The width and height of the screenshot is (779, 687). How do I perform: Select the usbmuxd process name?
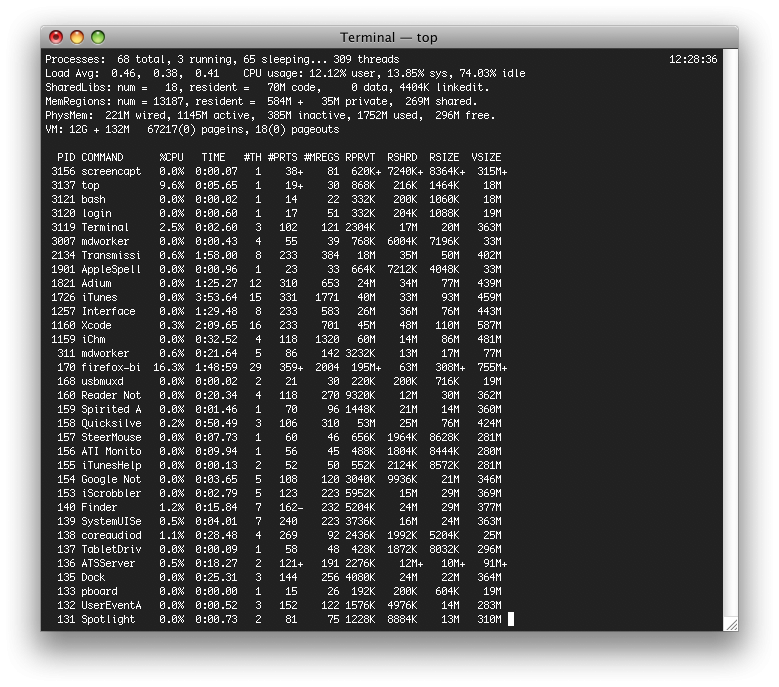(x=102, y=382)
